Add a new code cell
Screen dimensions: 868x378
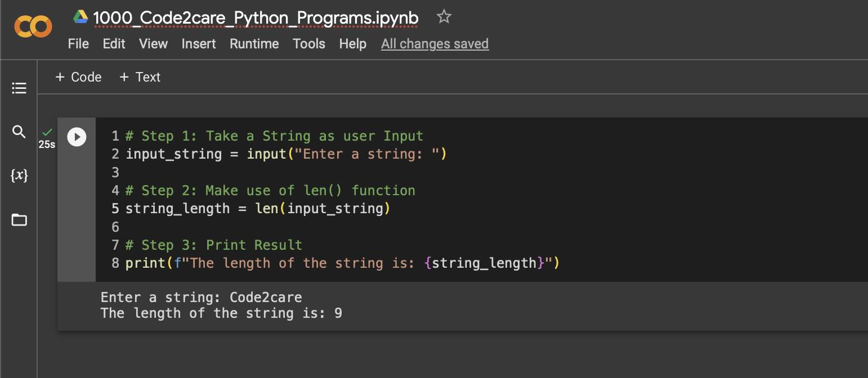click(78, 77)
